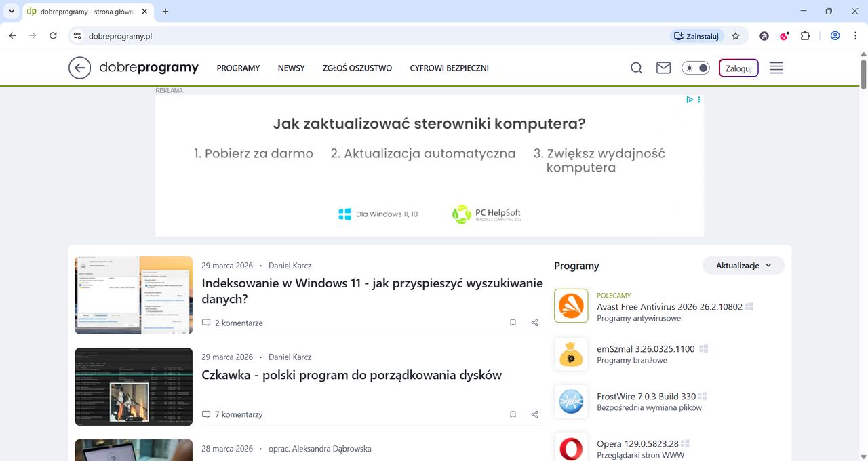Image resolution: width=868 pixels, height=461 pixels.
Task: Click the Avast Free Antivirus icon
Action: (x=571, y=306)
